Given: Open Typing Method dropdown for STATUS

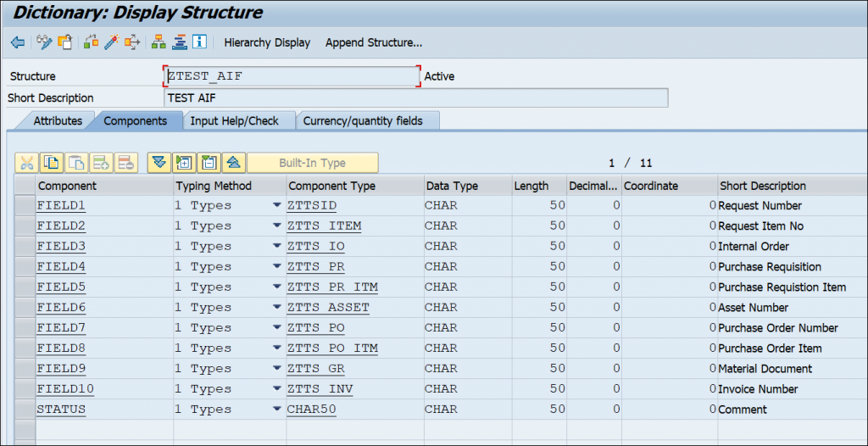Looking at the screenshot, I should (277, 410).
